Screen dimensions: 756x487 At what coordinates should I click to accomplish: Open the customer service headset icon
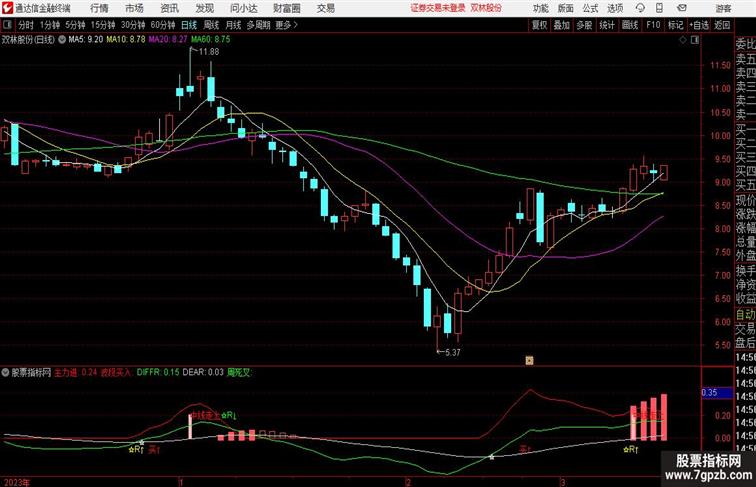pyautogui.click(x=640, y=8)
